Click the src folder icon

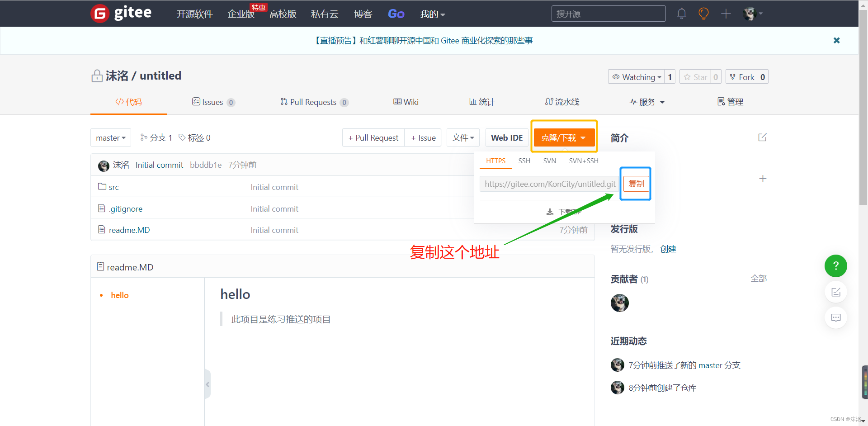point(102,186)
